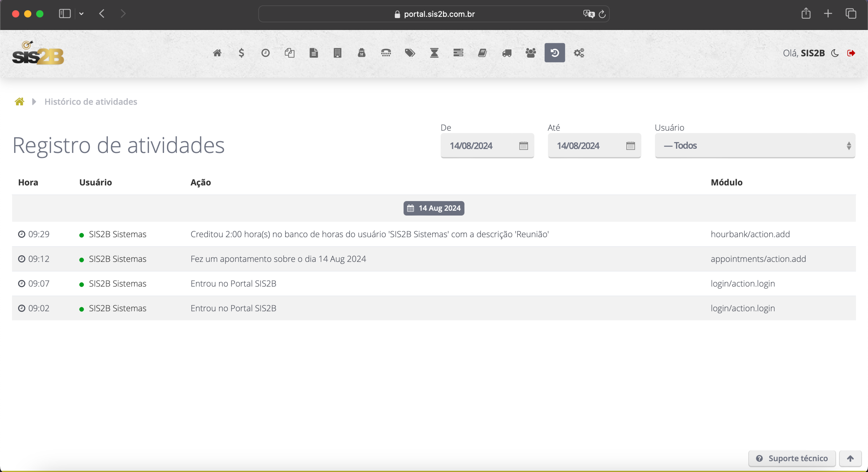Viewport: 868px width, 472px height.
Task: Expand the Usuário 'Todos' dropdown
Action: (x=755, y=145)
